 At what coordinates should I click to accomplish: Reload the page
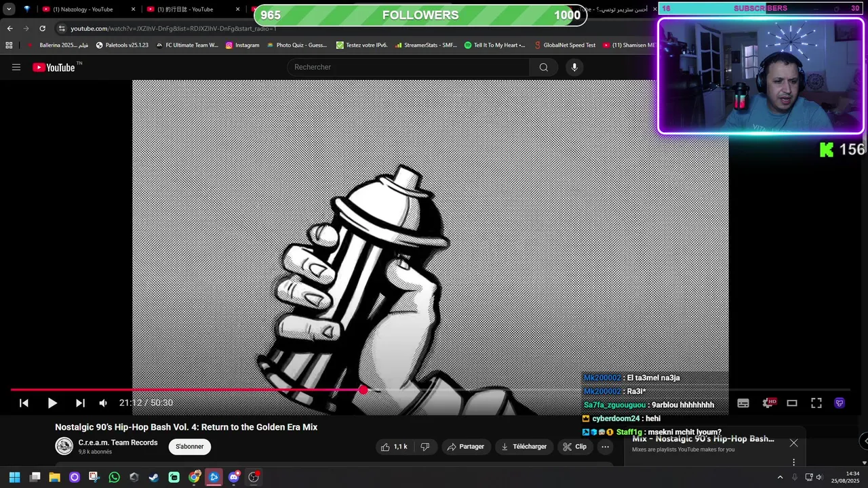coord(42,28)
